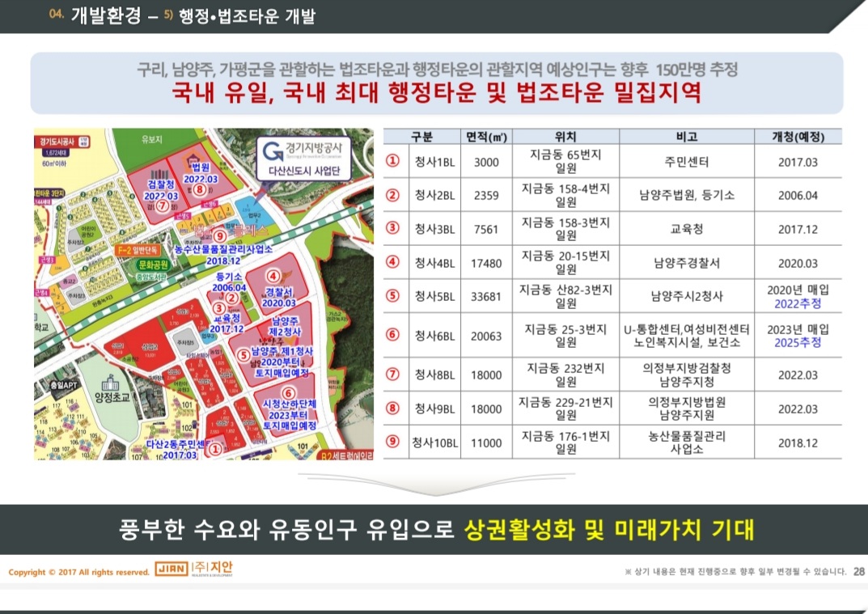Click the 양정초교 label on the map
The height and width of the screenshot is (614, 868).
(108, 396)
